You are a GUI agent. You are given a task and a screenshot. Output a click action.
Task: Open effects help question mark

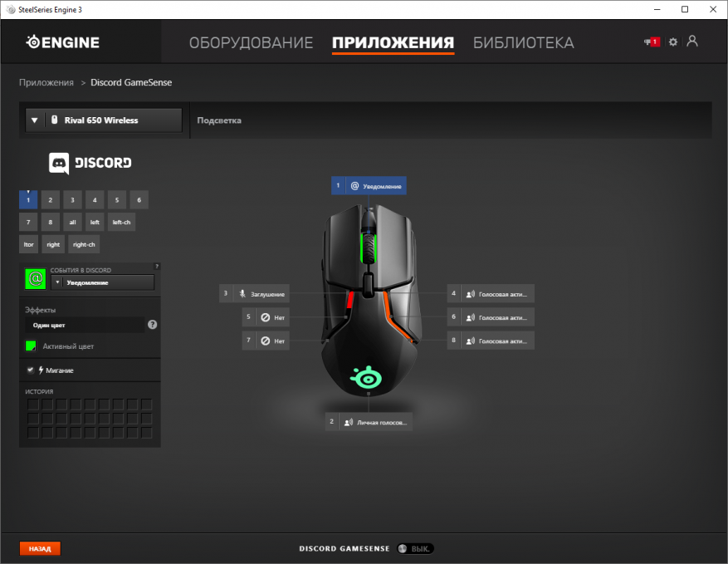click(x=152, y=325)
